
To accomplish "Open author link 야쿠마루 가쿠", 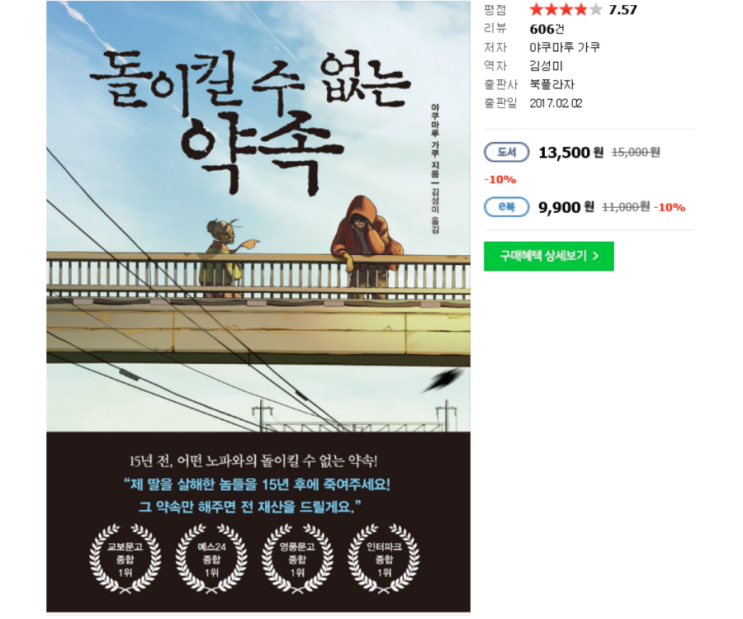I will 565,47.
